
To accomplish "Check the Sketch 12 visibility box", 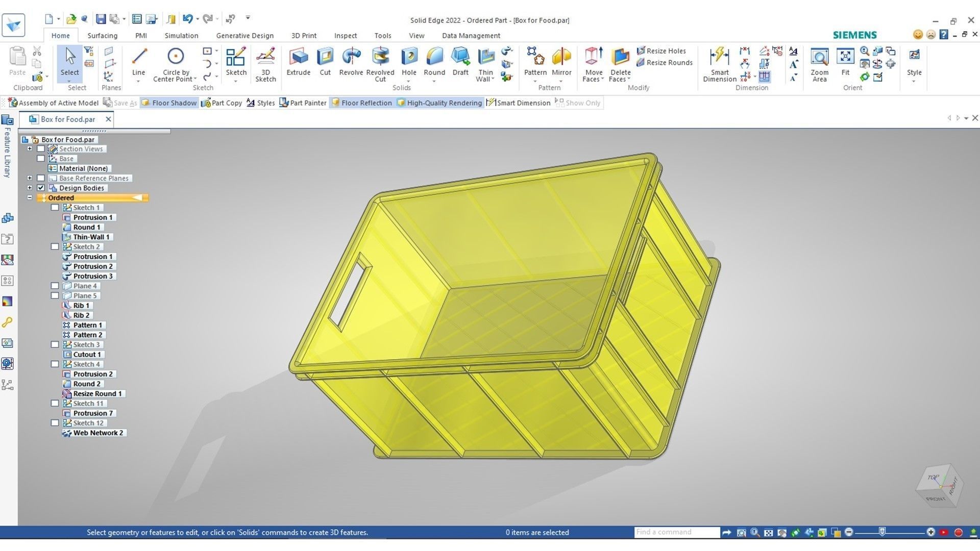I will (55, 423).
